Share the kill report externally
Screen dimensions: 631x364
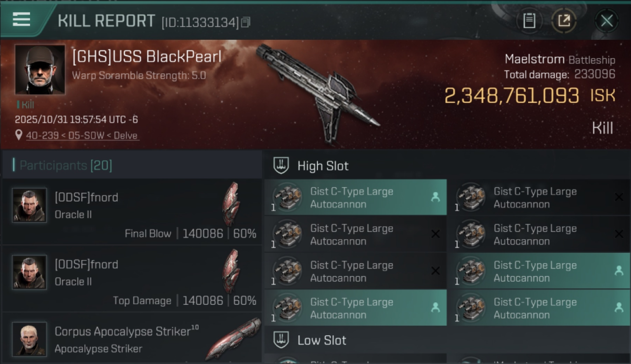click(564, 21)
